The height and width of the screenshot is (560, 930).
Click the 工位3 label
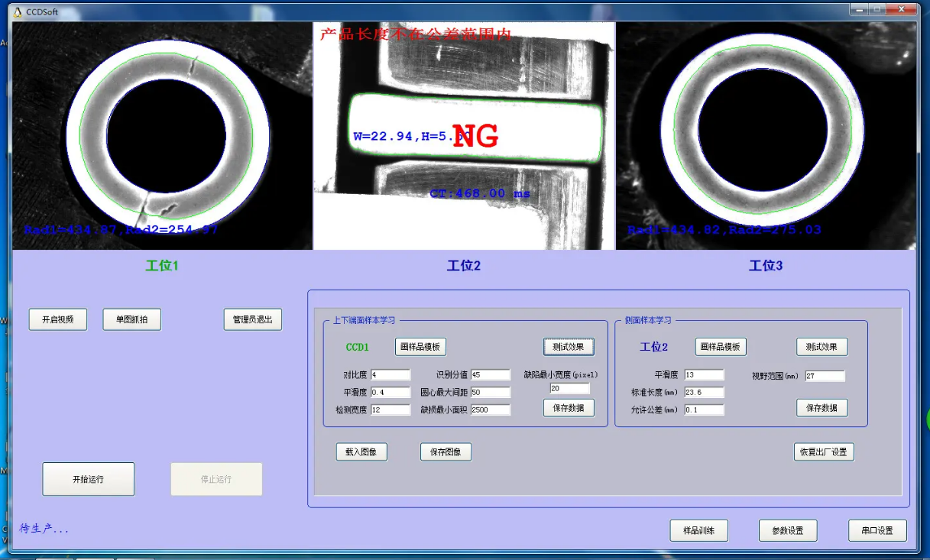(x=766, y=266)
